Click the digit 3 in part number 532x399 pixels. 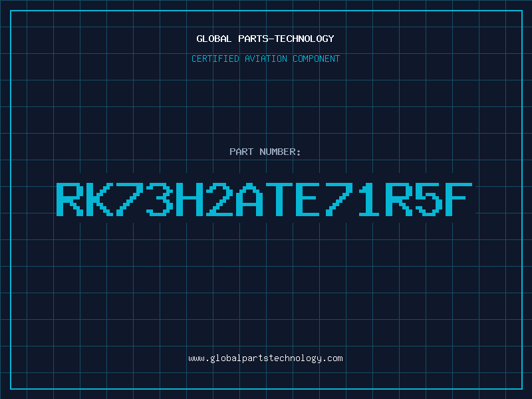click(159, 199)
